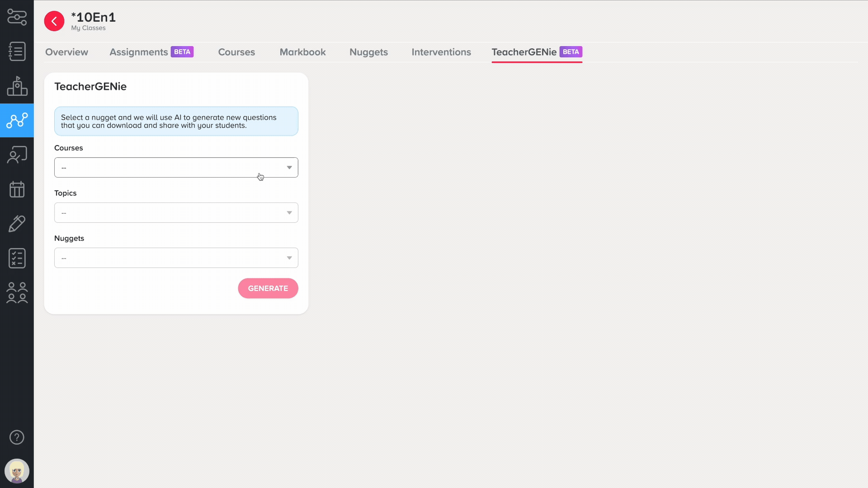Expand the Nuggets dropdown
Screen dimensions: 868x488
tap(176, 258)
